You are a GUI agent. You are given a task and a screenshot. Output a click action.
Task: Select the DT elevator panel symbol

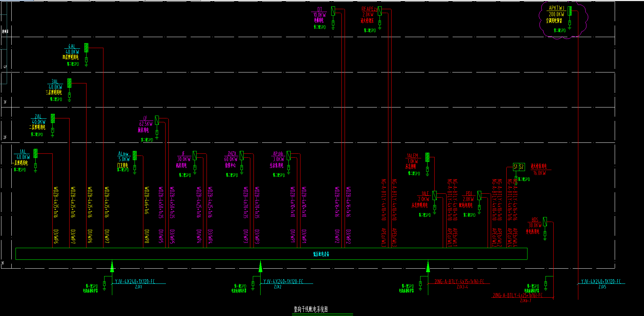(x=333, y=11)
